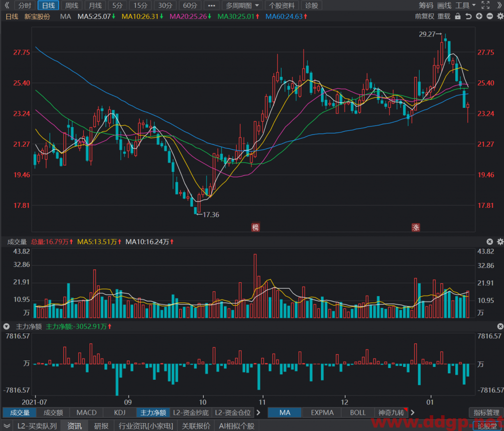Zoom out with the minus icon
This screenshot has width=504, height=431.
(490, 16)
